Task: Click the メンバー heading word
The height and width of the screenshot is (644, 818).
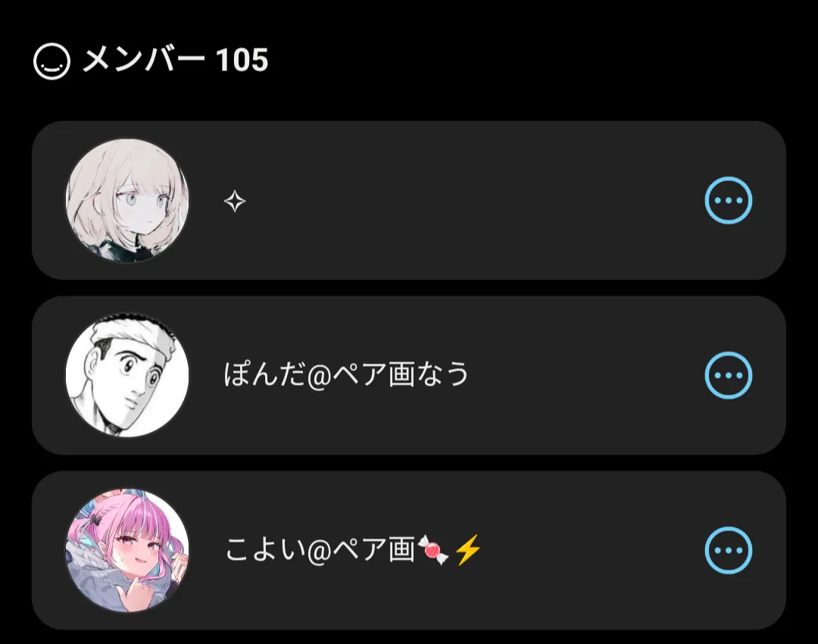Action: 143,59
